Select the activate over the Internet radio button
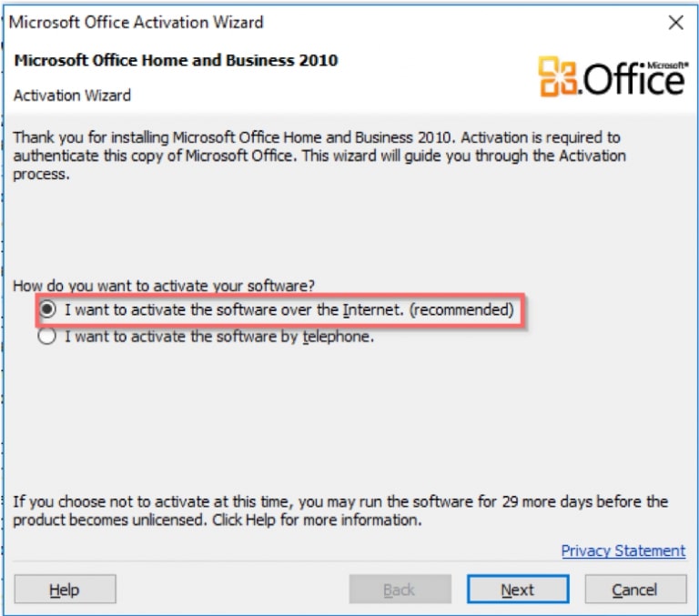Screen dimensions: 699x616 48,310
